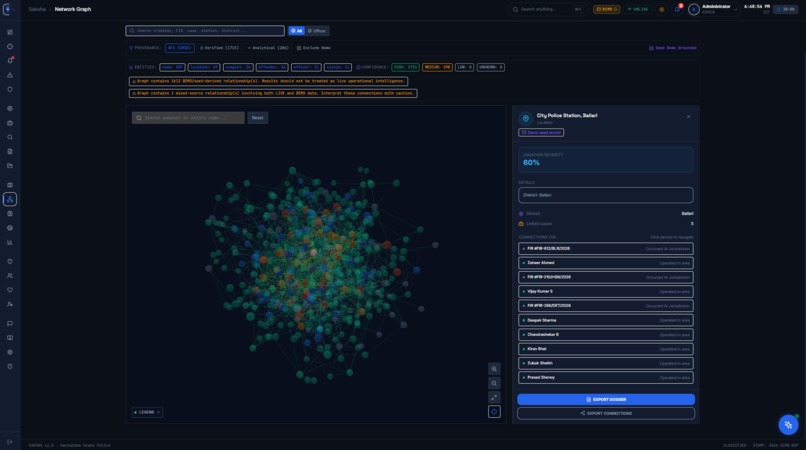Open the heart icon in the sidebar
806x450 pixels.
pos(10,290)
